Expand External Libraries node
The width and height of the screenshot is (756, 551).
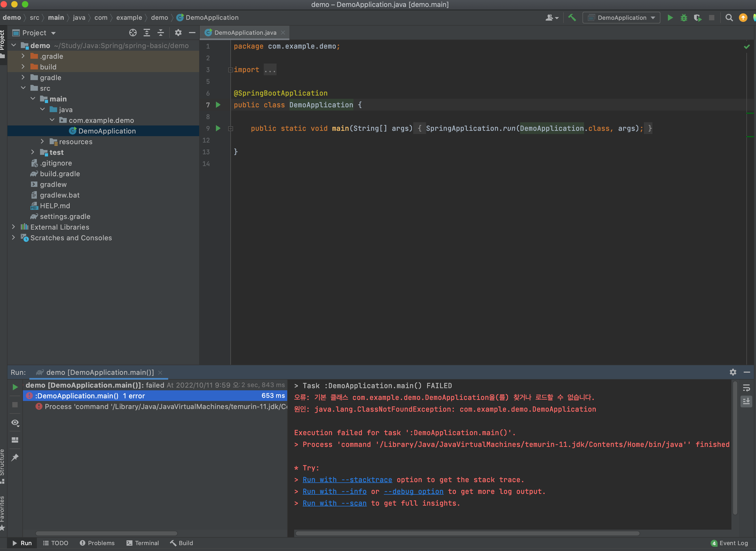point(13,227)
